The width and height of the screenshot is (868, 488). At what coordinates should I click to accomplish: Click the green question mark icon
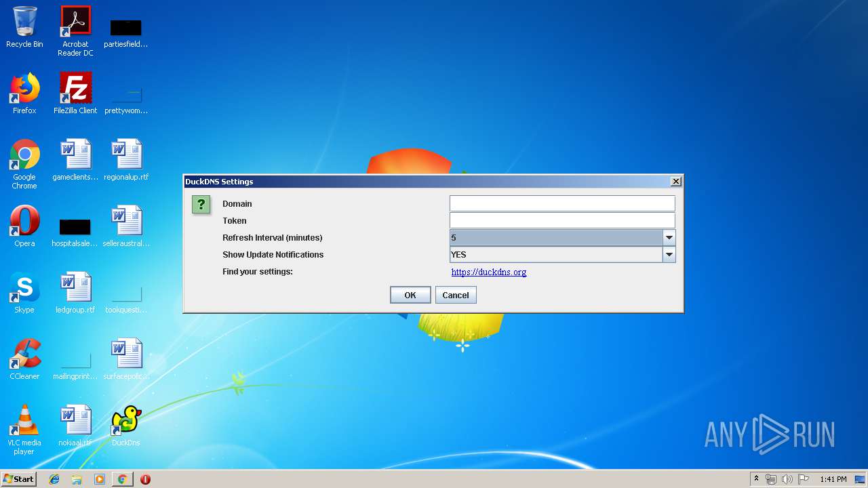point(201,205)
